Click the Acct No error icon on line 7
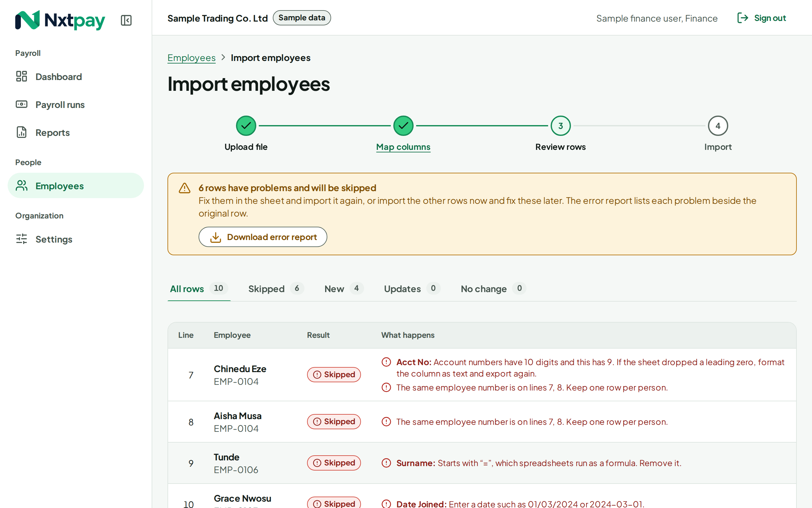The width and height of the screenshot is (812, 508). pos(386,362)
